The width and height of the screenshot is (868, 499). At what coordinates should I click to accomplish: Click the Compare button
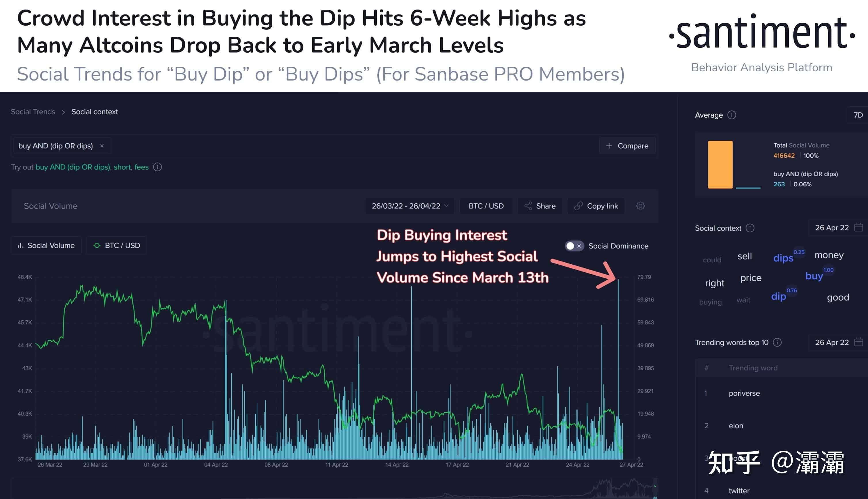627,146
